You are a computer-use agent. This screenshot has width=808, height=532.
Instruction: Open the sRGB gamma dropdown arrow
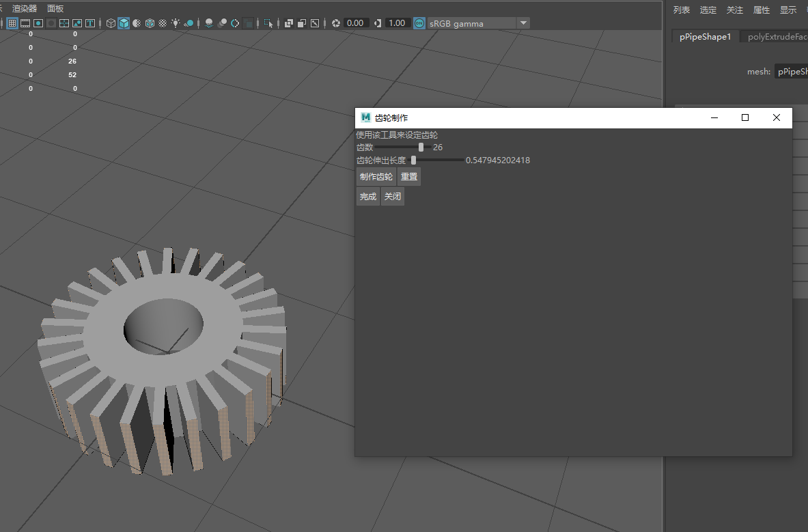point(524,23)
